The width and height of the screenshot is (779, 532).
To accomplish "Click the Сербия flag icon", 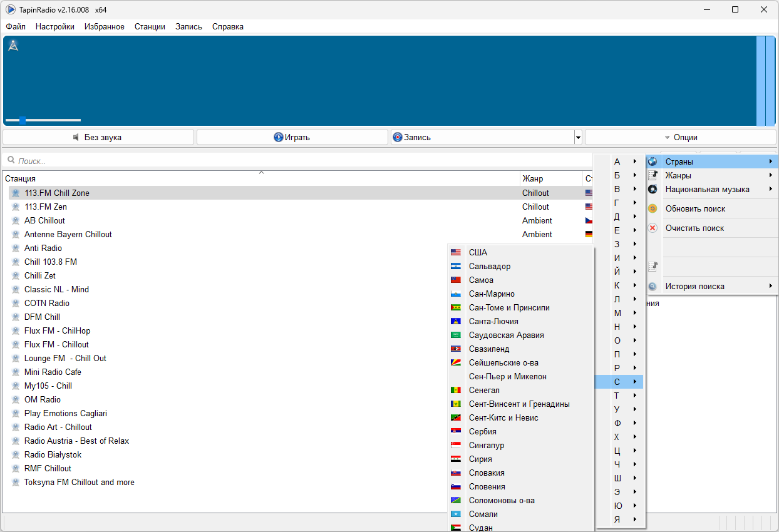I will pos(456,431).
